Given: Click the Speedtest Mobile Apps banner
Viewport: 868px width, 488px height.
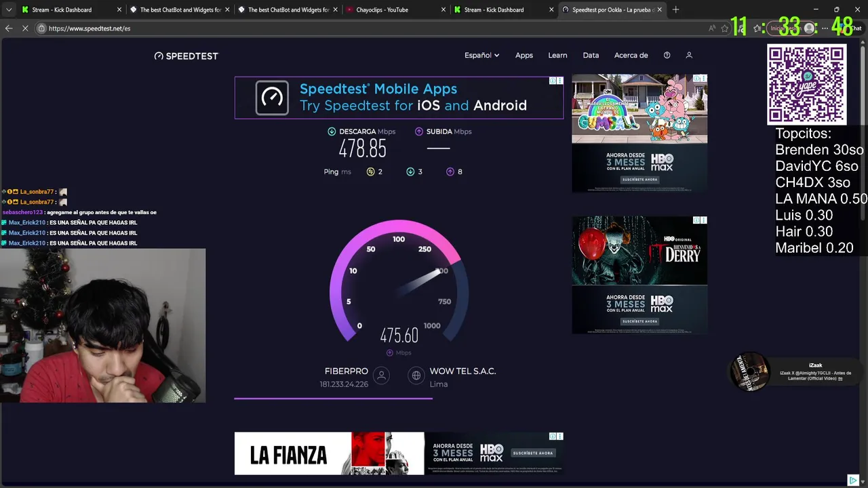Looking at the screenshot, I should click(x=399, y=98).
